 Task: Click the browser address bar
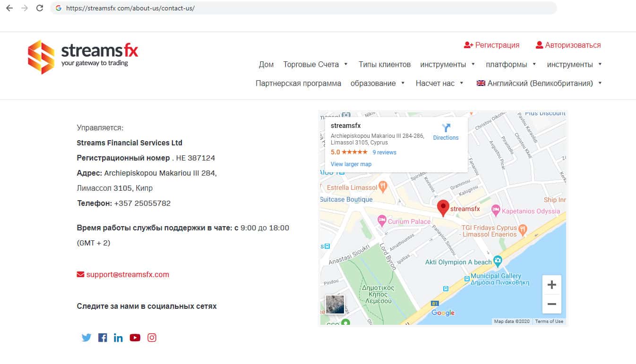pos(302,8)
